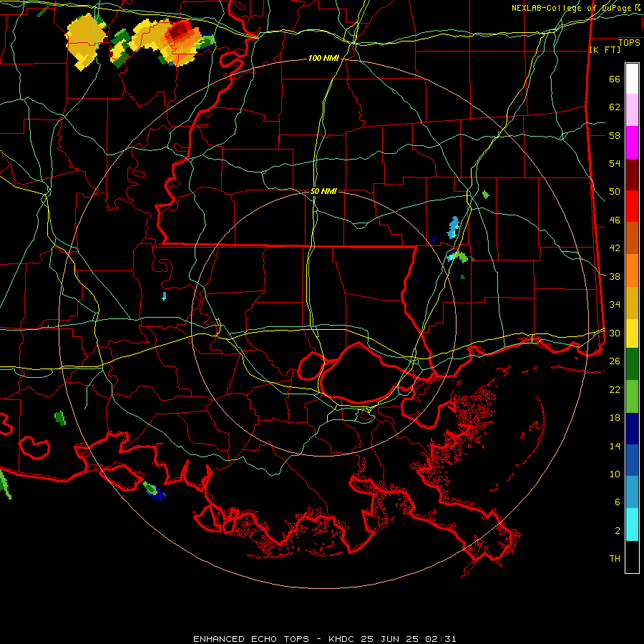
Task: Click the NEXLAB-College of DuPage text
Action: [572, 8]
